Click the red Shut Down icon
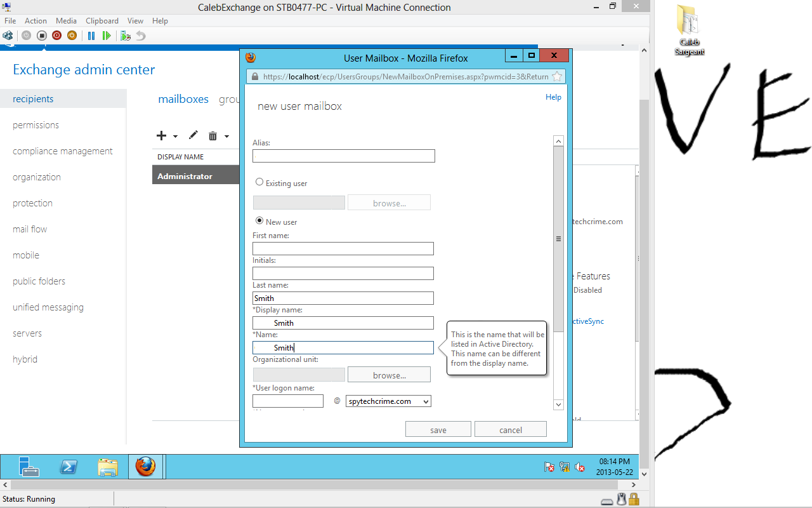The image size is (812, 508). click(56, 36)
